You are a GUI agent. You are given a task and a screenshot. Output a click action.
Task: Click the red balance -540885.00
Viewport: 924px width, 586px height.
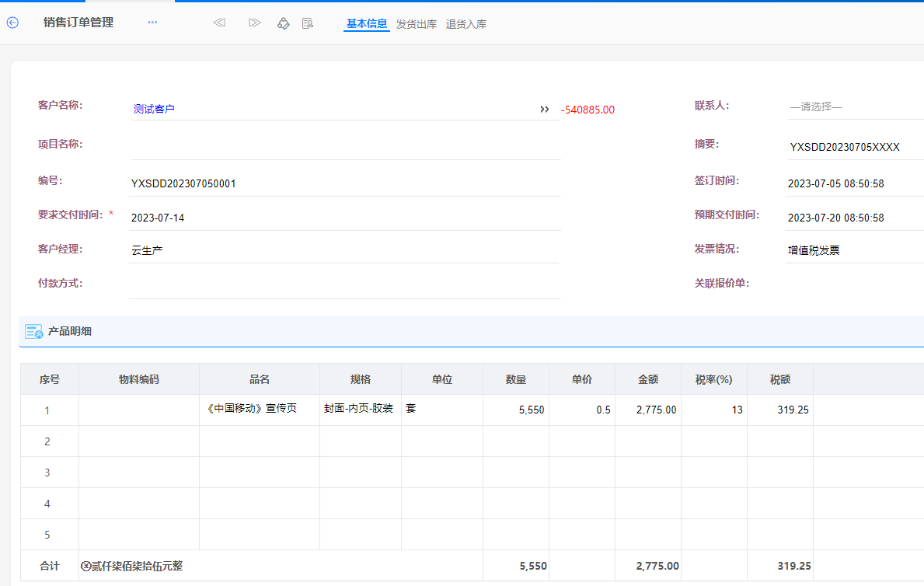click(x=588, y=110)
